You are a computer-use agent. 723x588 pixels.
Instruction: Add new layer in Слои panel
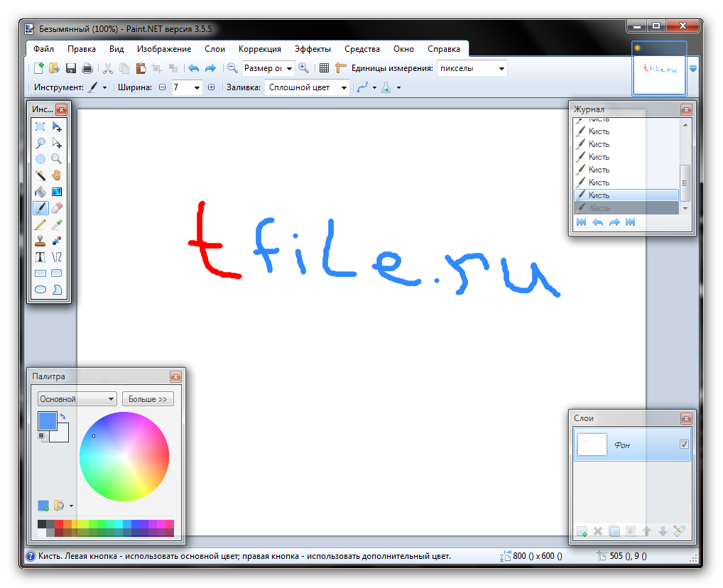coord(582,531)
